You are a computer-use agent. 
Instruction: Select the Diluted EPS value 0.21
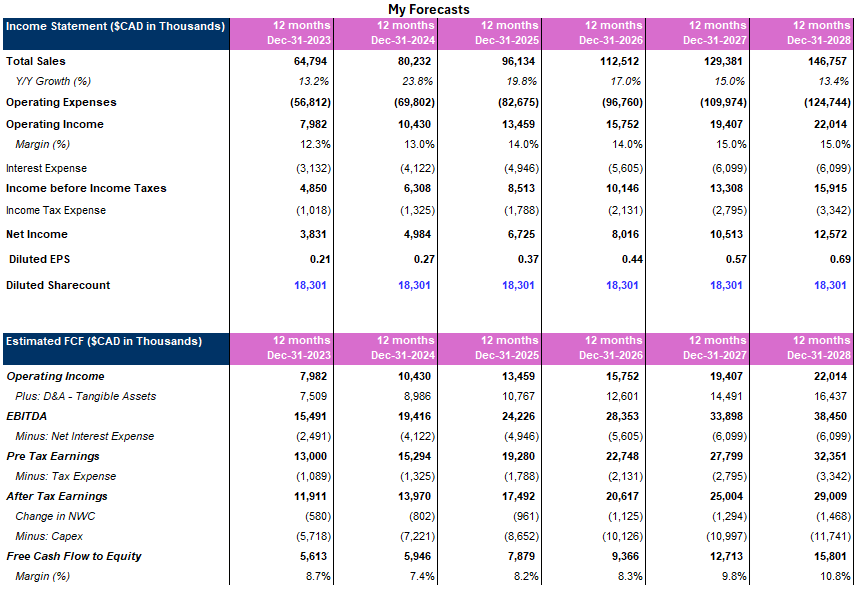coord(322,260)
